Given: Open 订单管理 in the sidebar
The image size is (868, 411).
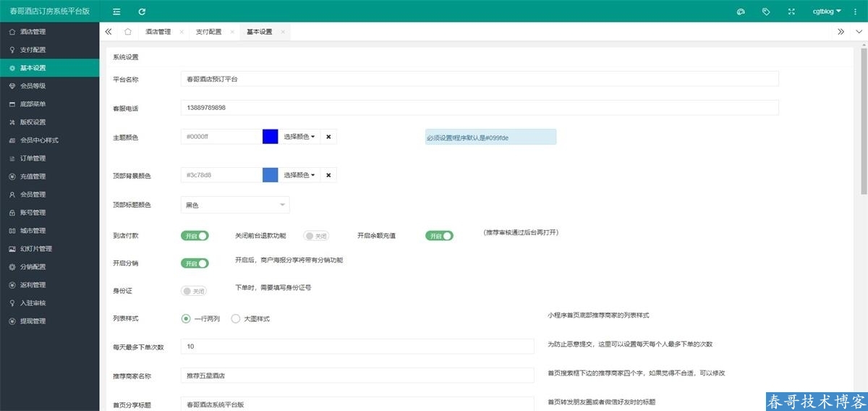Looking at the screenshot, I should [33, 158].
